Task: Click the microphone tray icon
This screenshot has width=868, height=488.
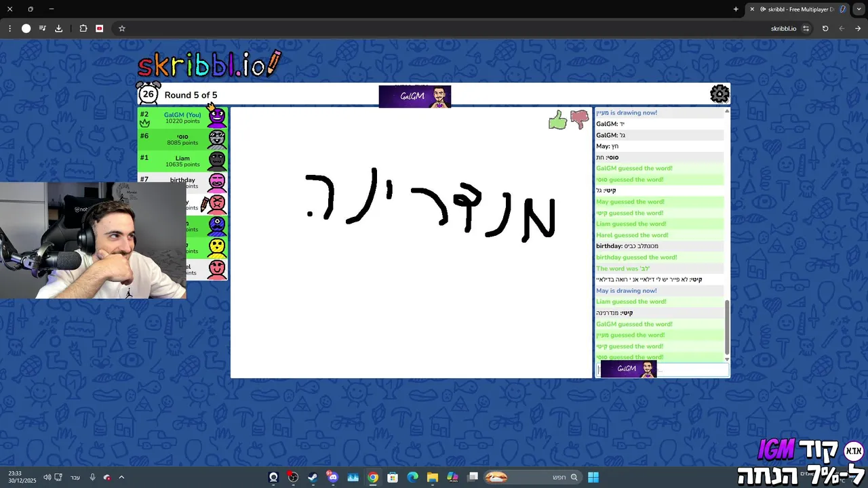Action: (x=93, y=477)
